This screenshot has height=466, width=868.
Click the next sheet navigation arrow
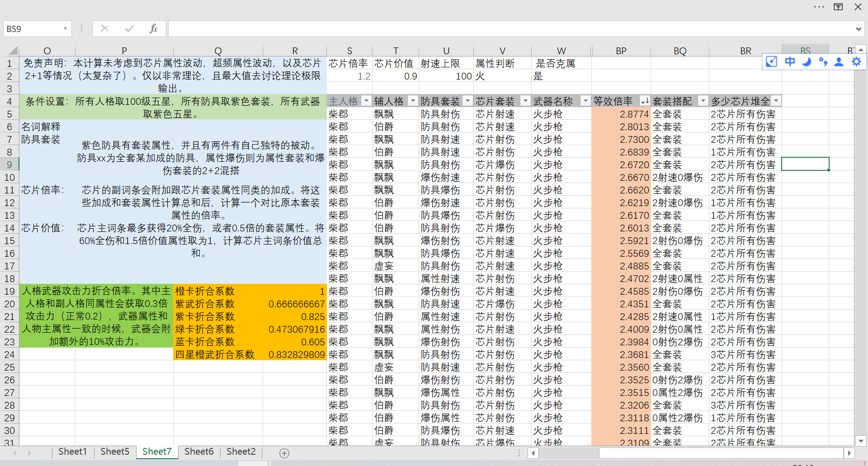click(x=30, y=453)
